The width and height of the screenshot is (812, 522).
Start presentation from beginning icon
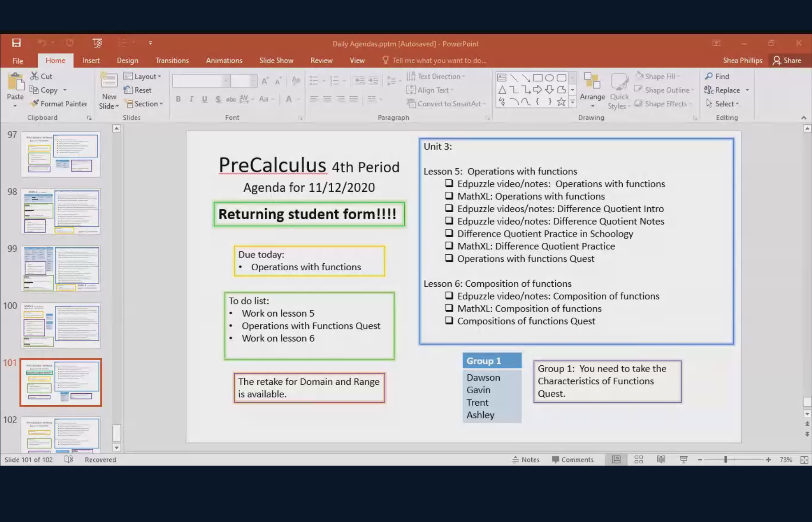(x=97, y=43)
